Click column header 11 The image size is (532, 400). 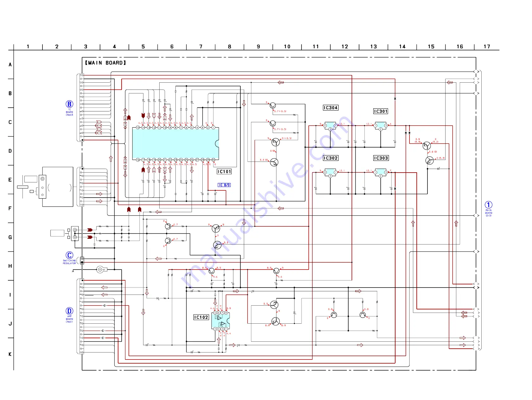coord(316,47)
